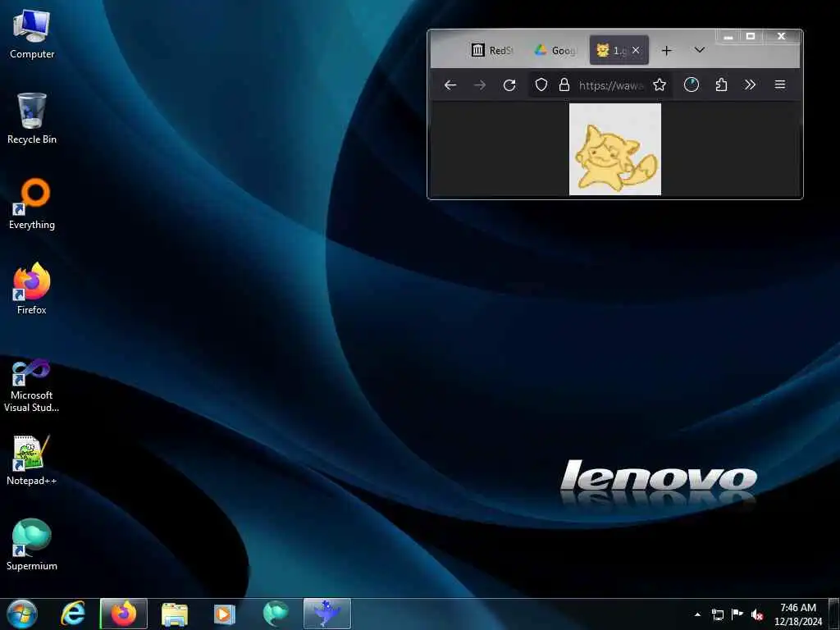Go forward in the Firefox window

point(479,84)
